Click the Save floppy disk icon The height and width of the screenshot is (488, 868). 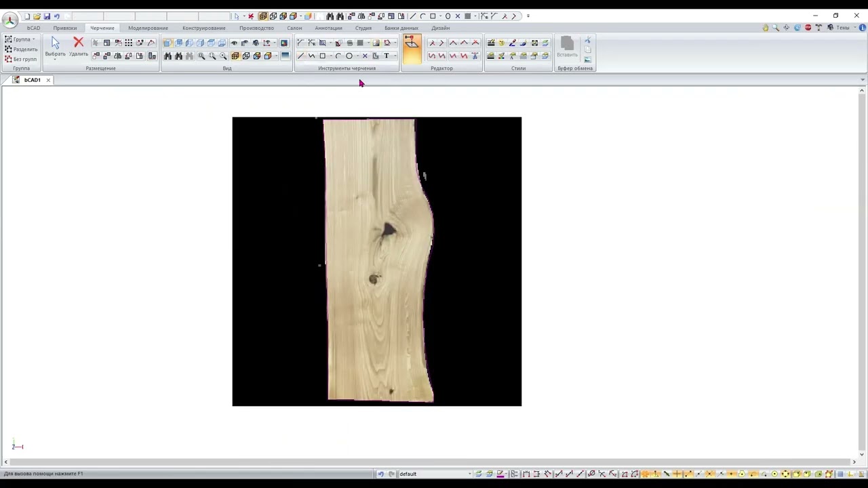point(47,16)
